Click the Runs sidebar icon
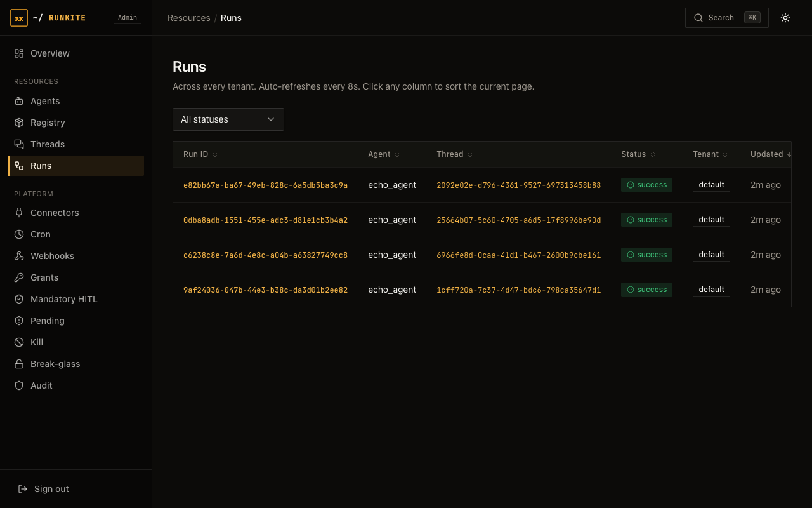Viewport: 812px width, 508px height. pyautogui.click(x=19, y=166)
